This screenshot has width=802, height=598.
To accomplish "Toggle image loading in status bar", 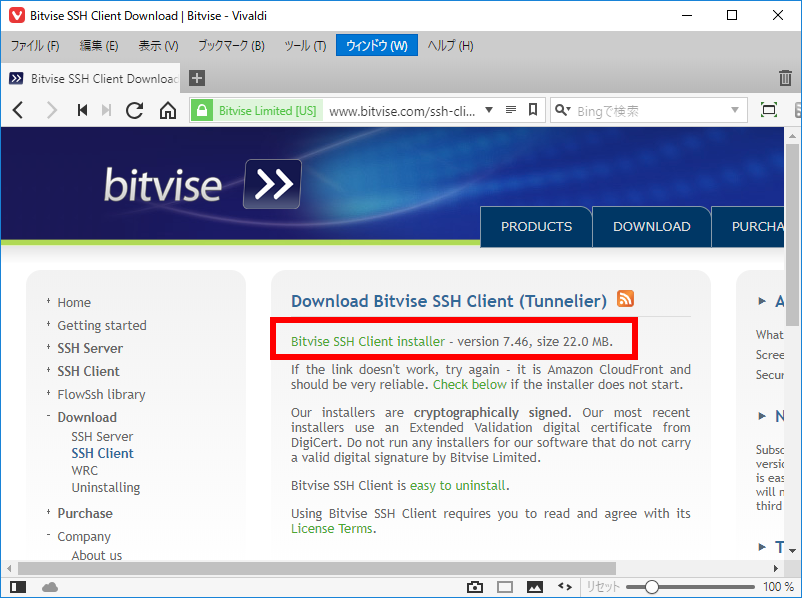I will click(534, 587).
